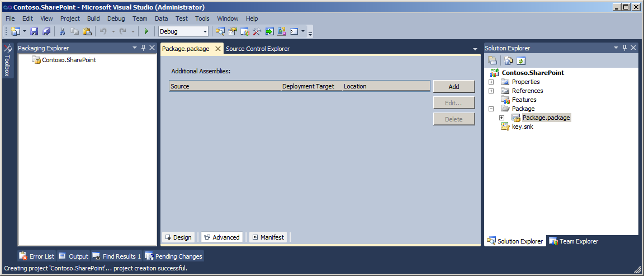The height and width of the screenshot is (276, 644).
Task: Switch to the Manifest view tab
Action: [268, 237]
